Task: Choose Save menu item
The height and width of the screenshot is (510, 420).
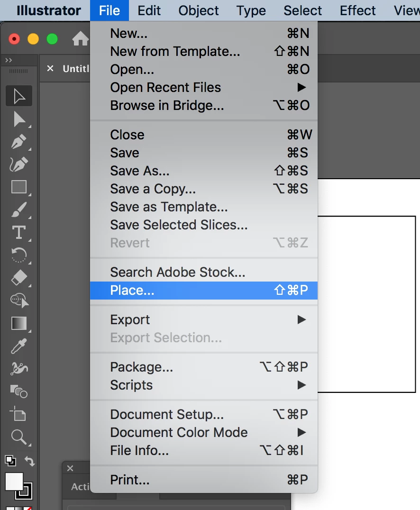Action: pos(204,153)
